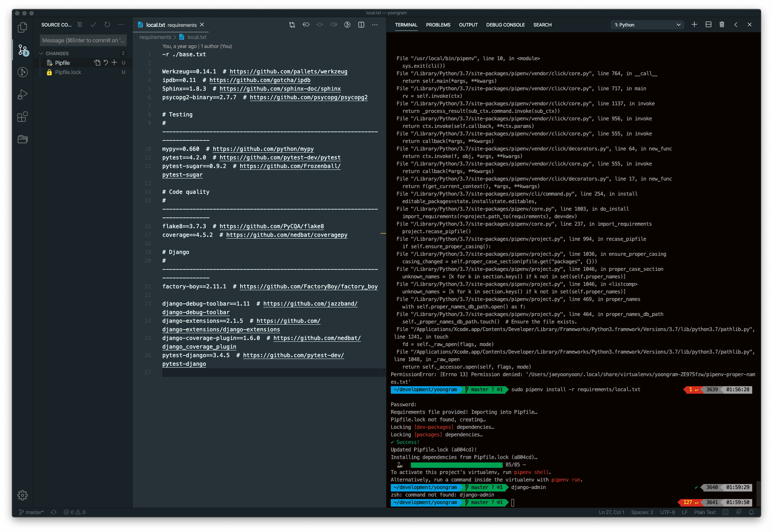Switch to the DEBUG CONSOLE tab
The height and width of the screenshot is (532, 773).
[505, 25]
